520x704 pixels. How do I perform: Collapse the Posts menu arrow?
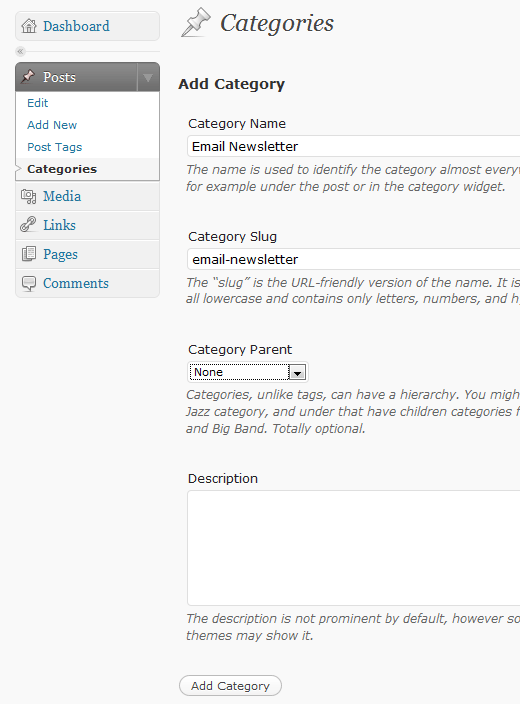point(148,77)
